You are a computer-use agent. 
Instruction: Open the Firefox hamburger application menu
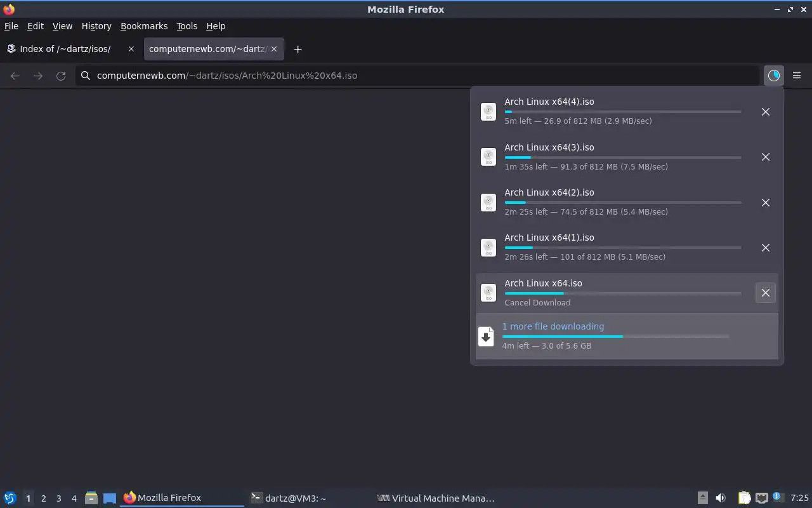(797, 76)
